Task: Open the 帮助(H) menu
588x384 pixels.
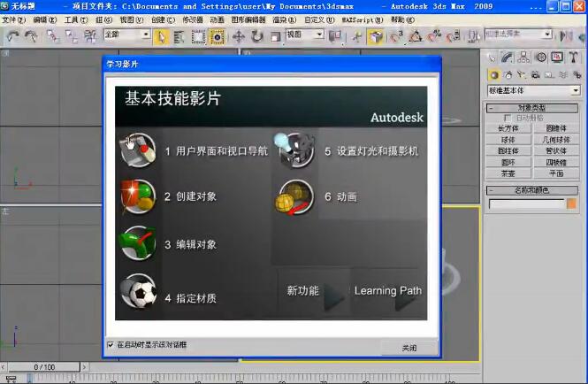Action: click(x=402, y=19)
